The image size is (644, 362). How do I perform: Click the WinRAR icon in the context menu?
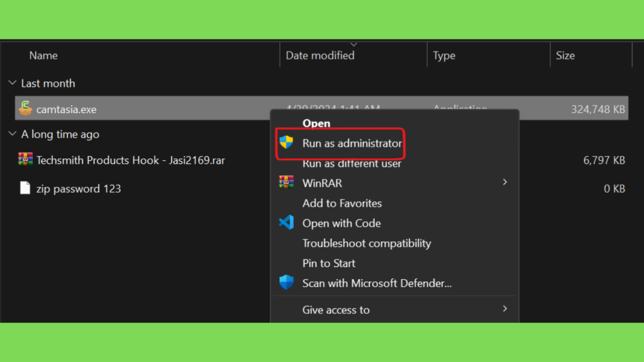[x=286, y=182]
